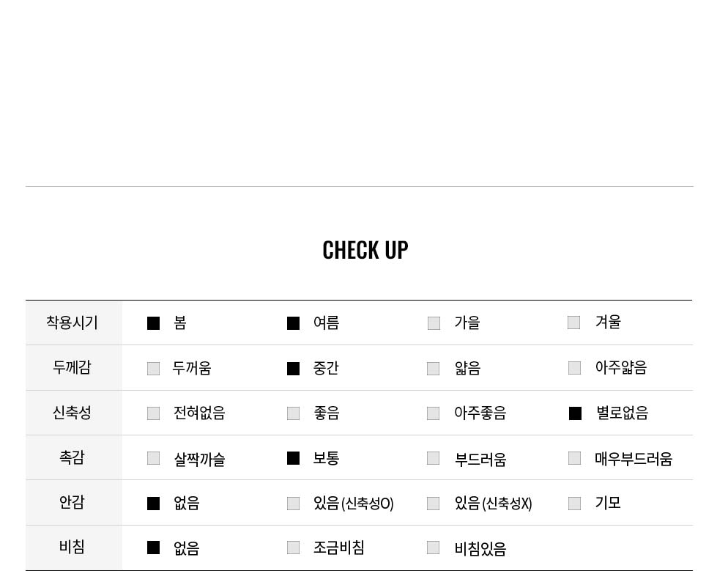Check the 조금비침 option
The image size is (728, 571).
[293, 548]
